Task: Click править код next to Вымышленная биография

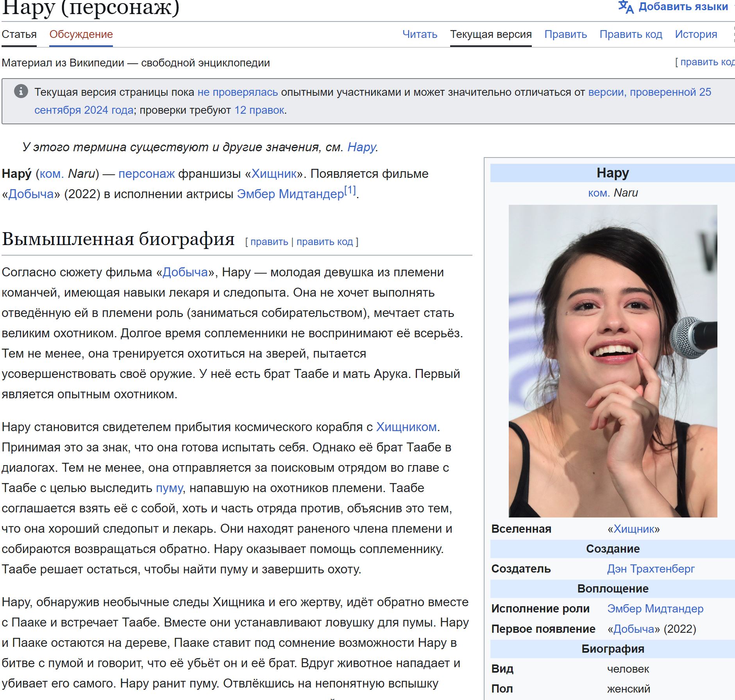Action: coord(325,242)
